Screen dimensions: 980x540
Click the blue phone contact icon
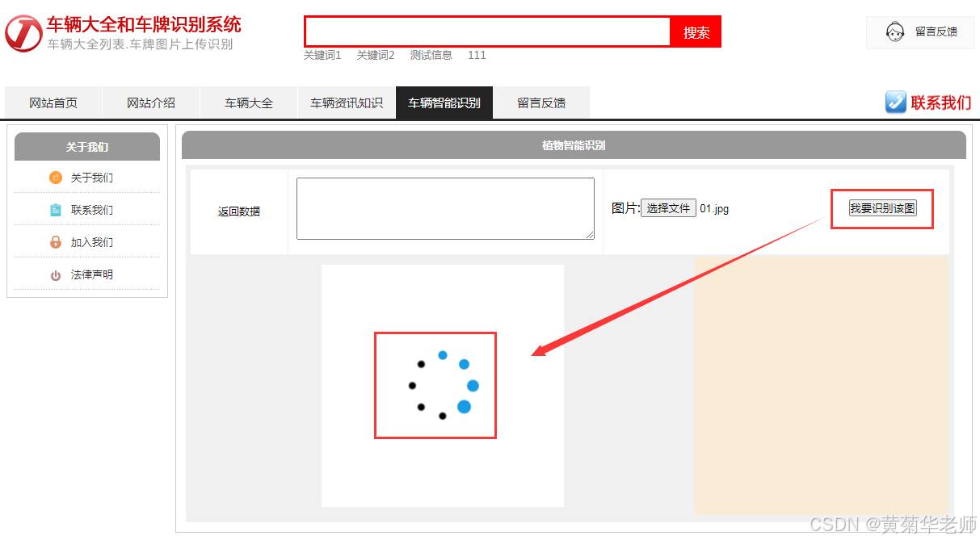896,102
